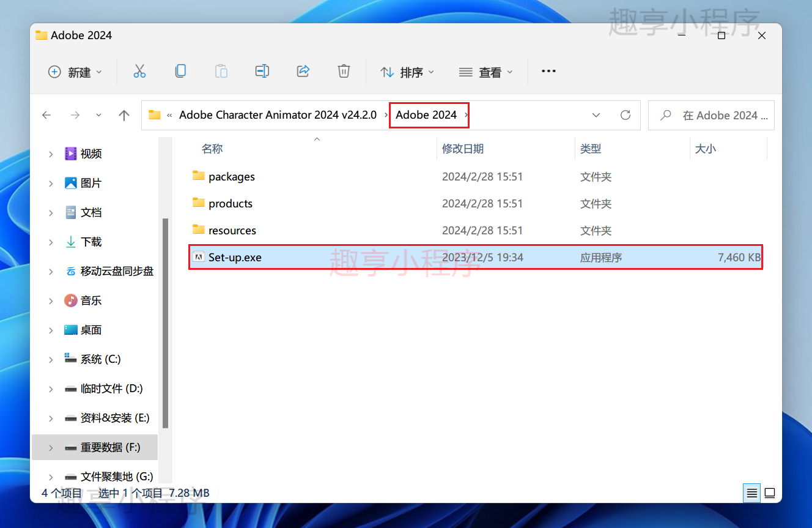Viewport: 812px width, 528px height.
Task: Click Adobe Character Animator 2024 v24.2.0 breadcrumb
Action: tap(278, 115)
